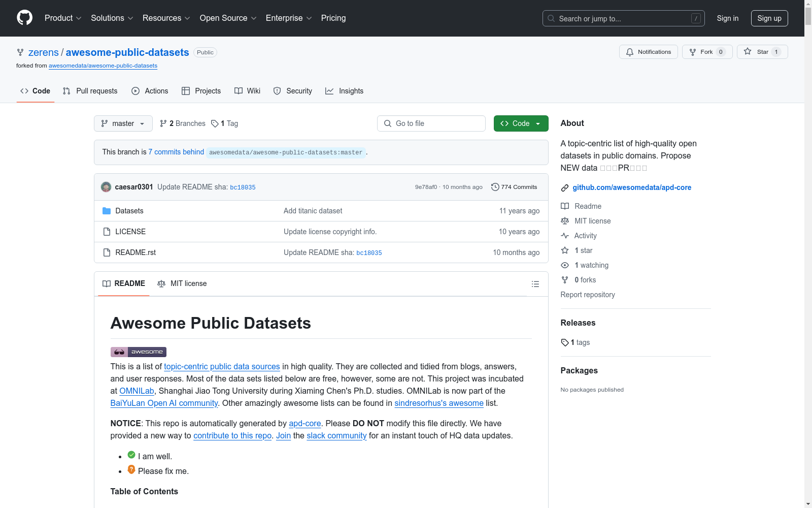Viewport: 812px width, 508px height.
Task: Open the green Code dropdown button
Action: (x=521, y=123)
